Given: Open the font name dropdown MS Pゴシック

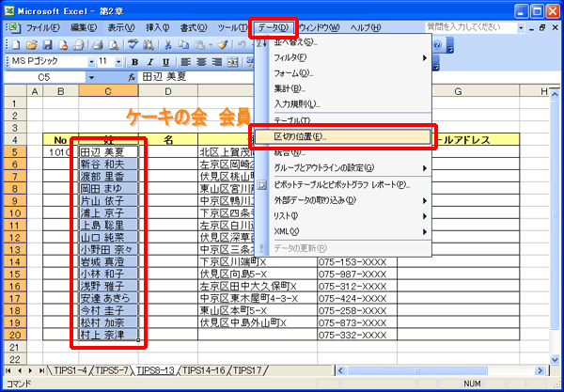Looking at the screenshot, I should (92, 62).
